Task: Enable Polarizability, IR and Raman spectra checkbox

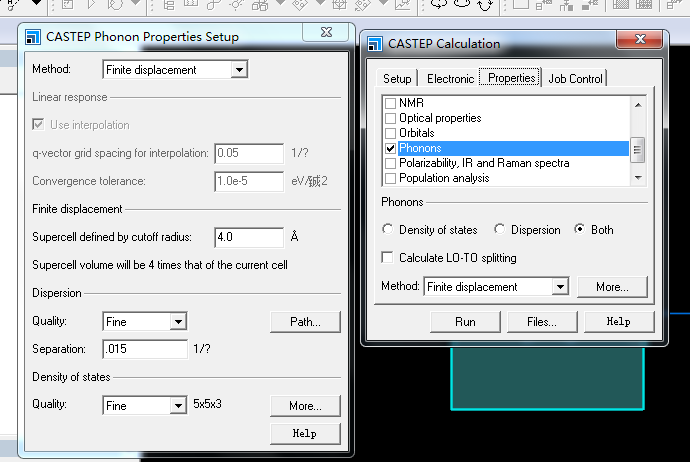Action: [x=390, y=163]
